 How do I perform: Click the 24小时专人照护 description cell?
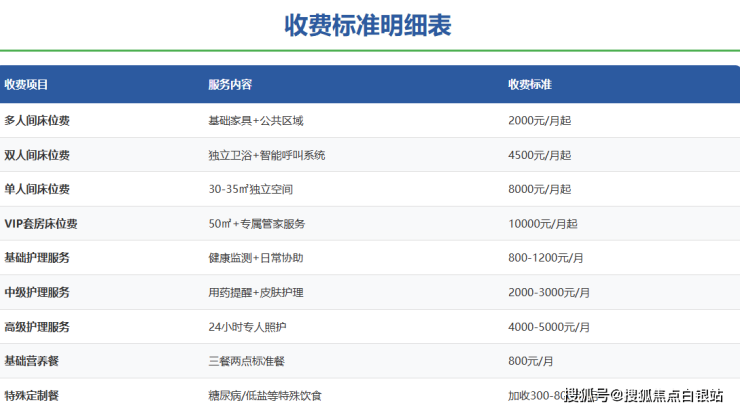[x=248, y=327]
